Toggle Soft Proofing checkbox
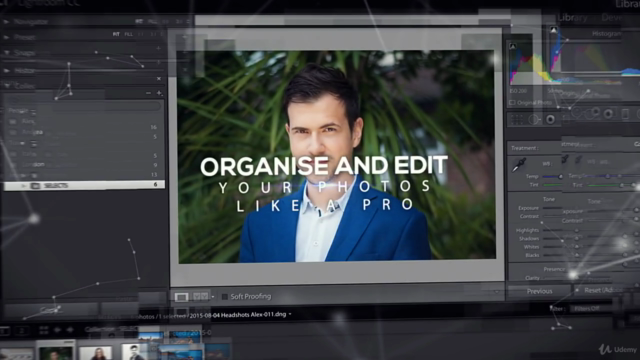The width and height of the screenshot is (640, 360). coord(224,297)
